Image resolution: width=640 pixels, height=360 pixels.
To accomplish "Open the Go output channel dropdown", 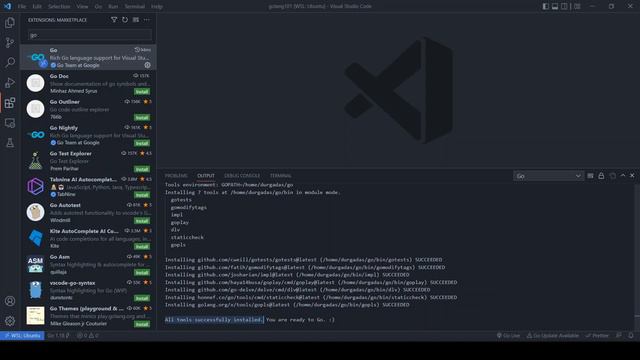I will click(x=548, y=176).
